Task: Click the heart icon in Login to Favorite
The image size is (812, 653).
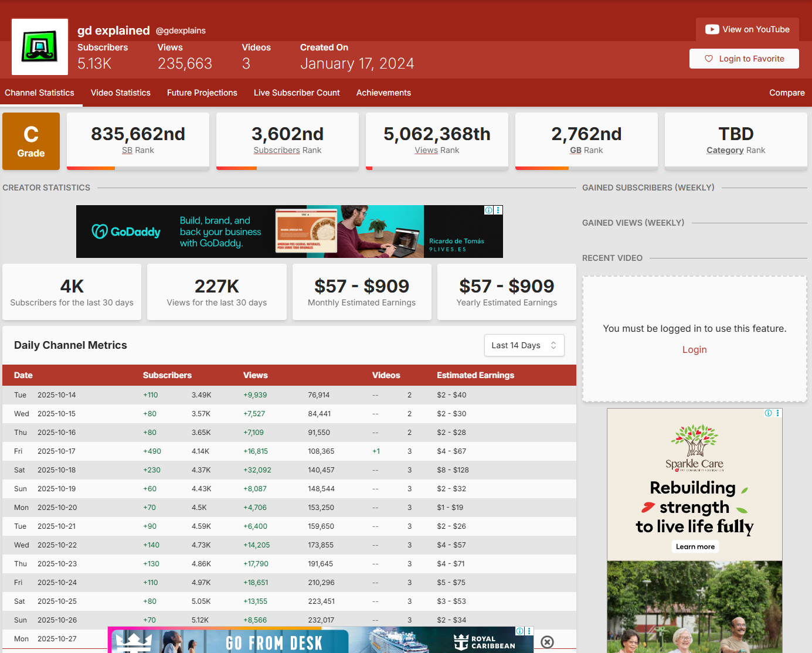Action: pyautogui.click(x=708, y=59)
